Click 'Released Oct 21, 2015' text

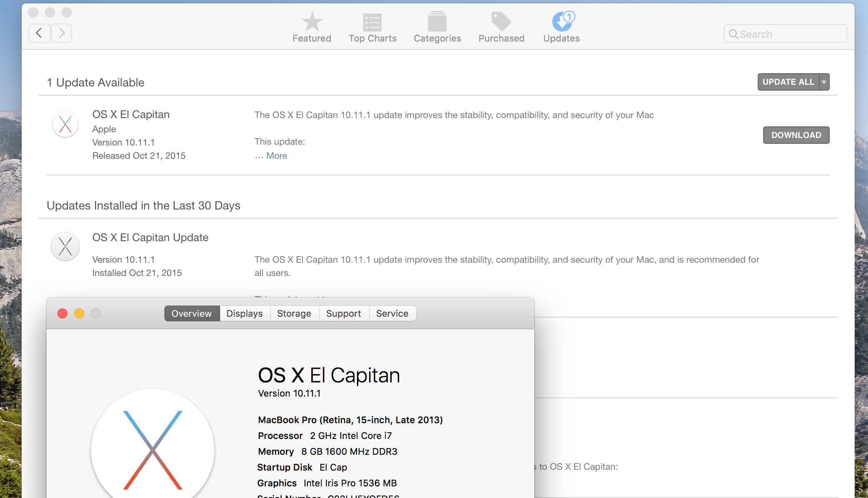(x=139, y=155)
